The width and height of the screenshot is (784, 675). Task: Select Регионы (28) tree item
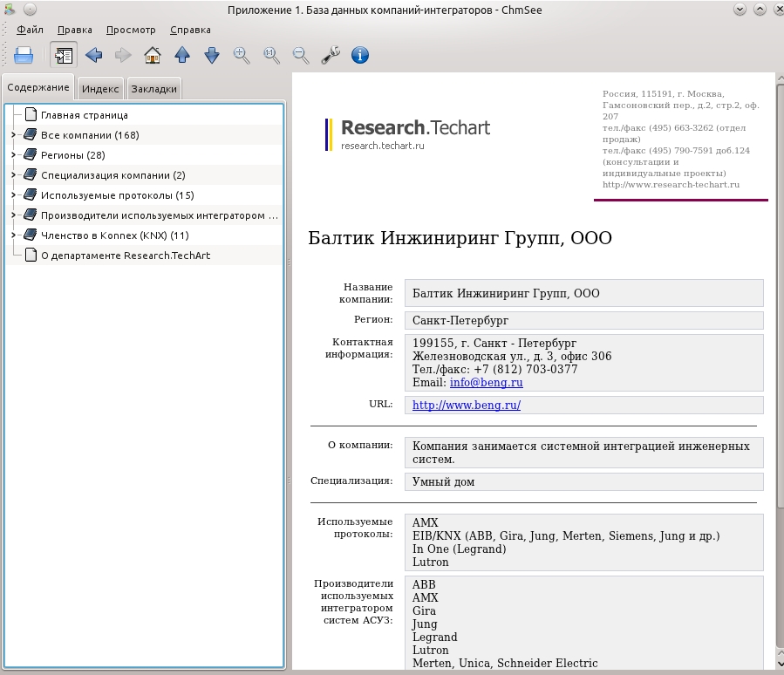coord(73,155)
